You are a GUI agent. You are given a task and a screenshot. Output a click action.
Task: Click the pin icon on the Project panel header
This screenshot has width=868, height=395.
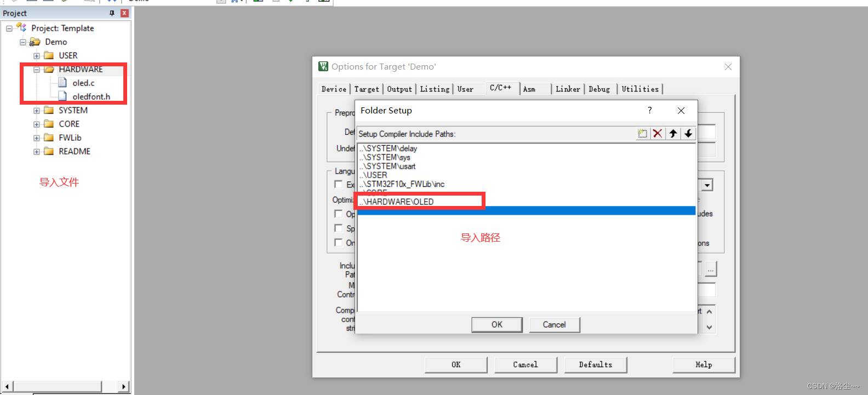112,13
